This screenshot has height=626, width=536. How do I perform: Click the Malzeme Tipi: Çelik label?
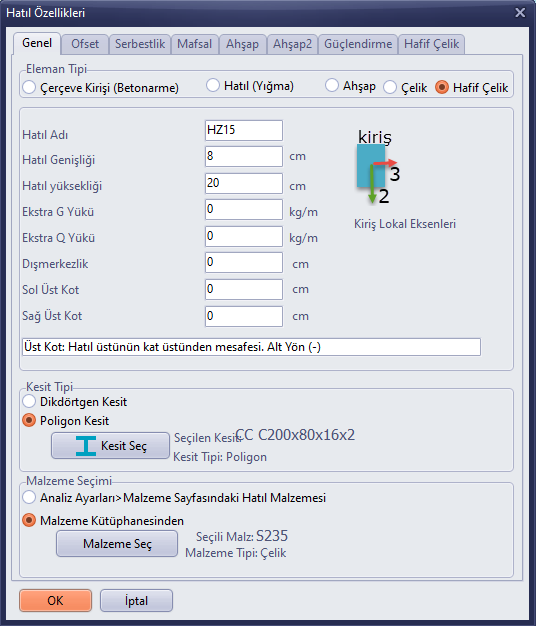(x=236, y=553)
